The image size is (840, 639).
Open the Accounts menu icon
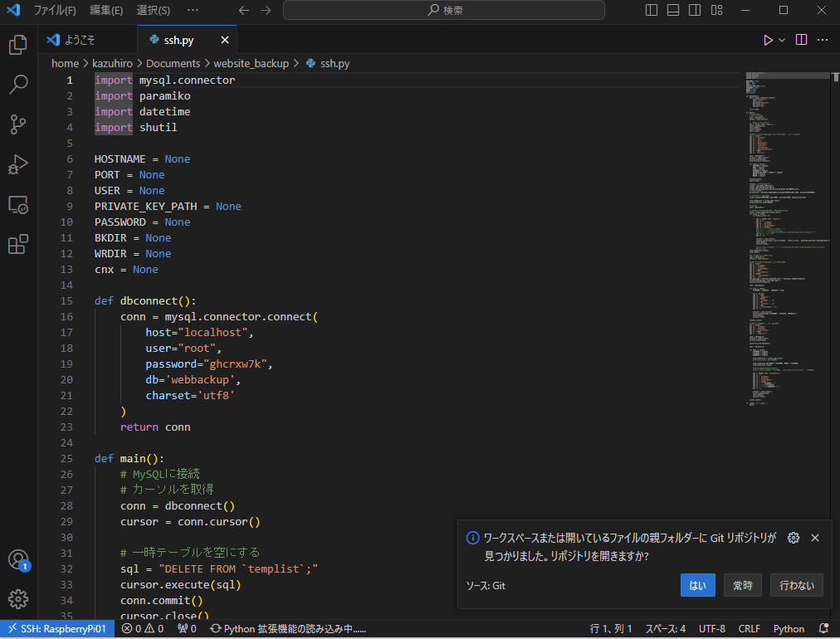(x=18, y=560)
